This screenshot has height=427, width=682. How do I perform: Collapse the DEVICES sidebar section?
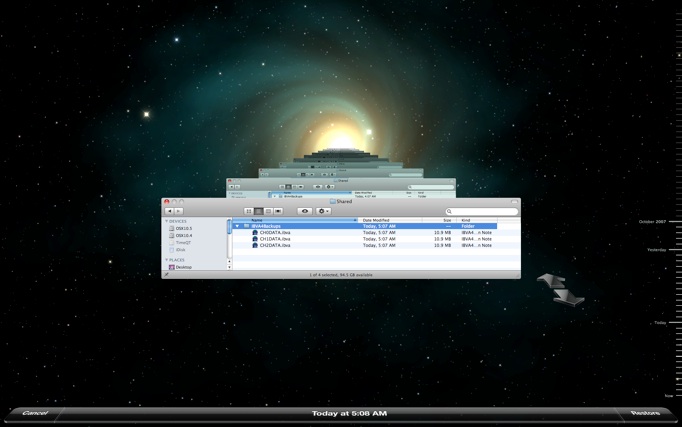pos(167,221)
